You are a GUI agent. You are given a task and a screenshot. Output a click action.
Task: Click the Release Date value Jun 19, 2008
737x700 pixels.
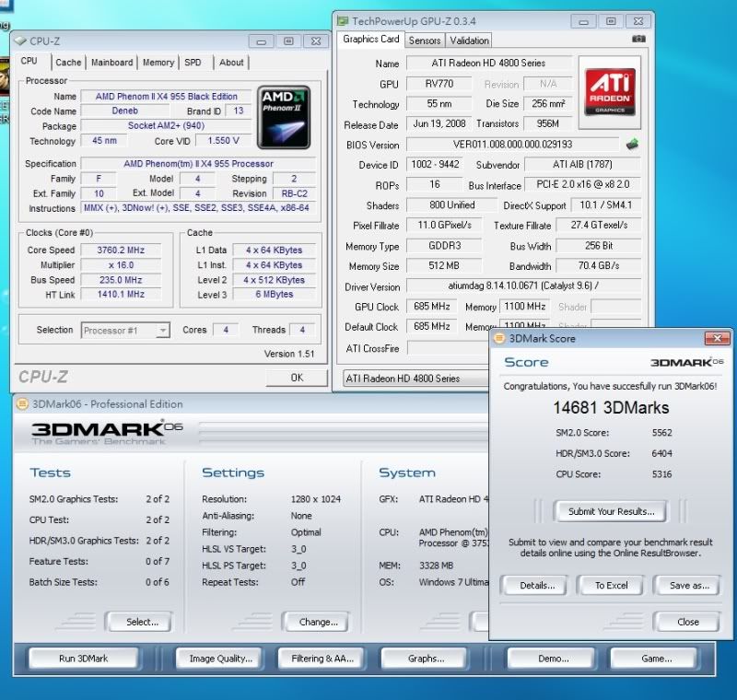[x=439, y=123]
